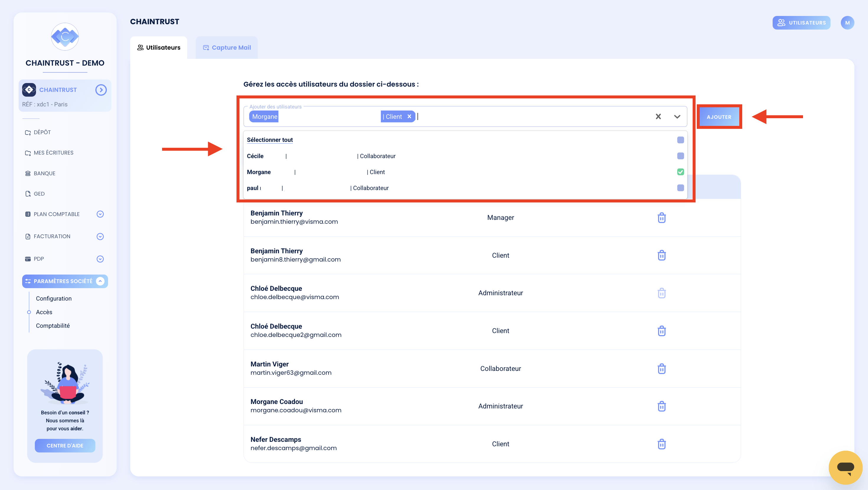
Task: Open Comptabilité under Paramètres société
Action: point(53,325)
